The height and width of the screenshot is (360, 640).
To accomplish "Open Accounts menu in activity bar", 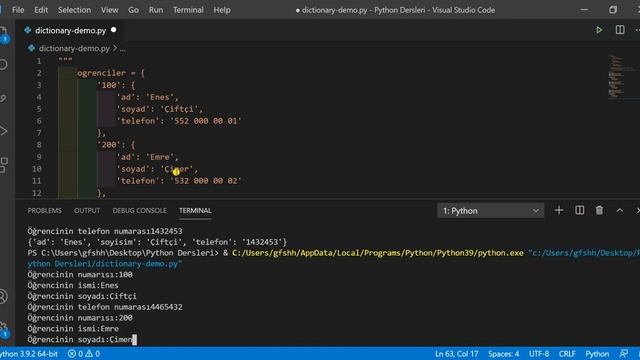I will click(x=3, y=296).
